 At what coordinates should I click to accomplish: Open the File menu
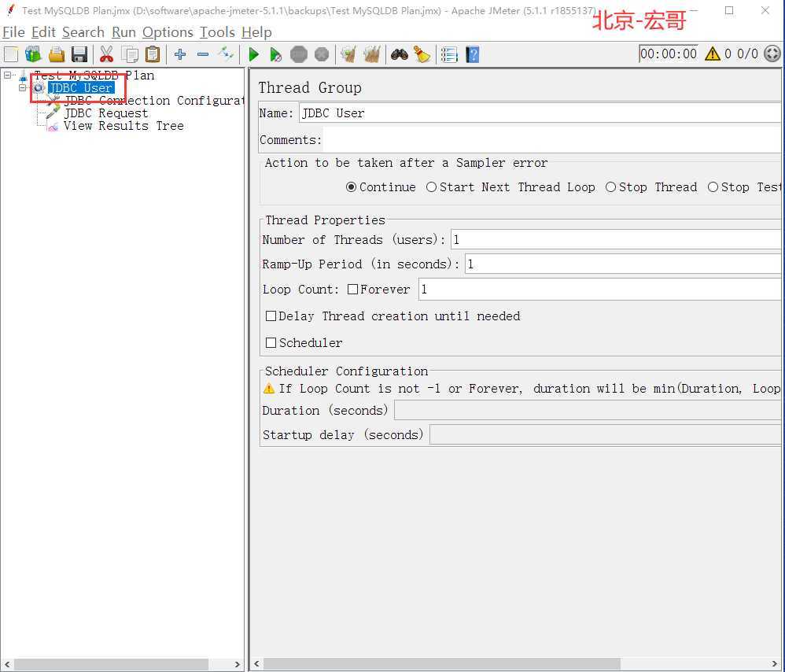click(13, 32)
